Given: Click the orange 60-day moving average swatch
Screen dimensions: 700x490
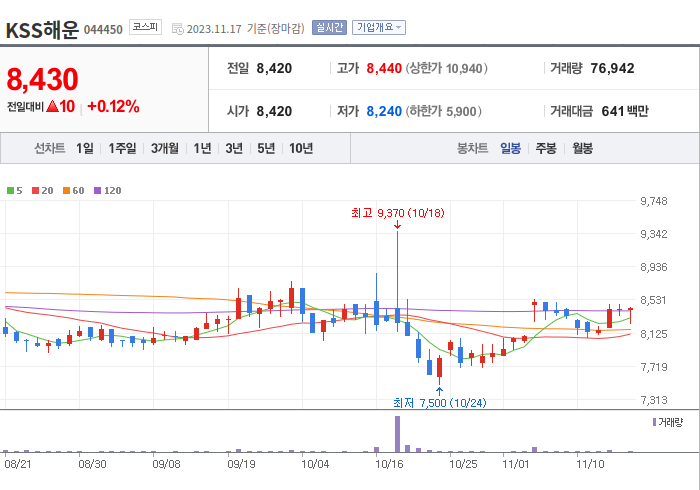Looking at the screenshot, I should click(x=67, y=191).
